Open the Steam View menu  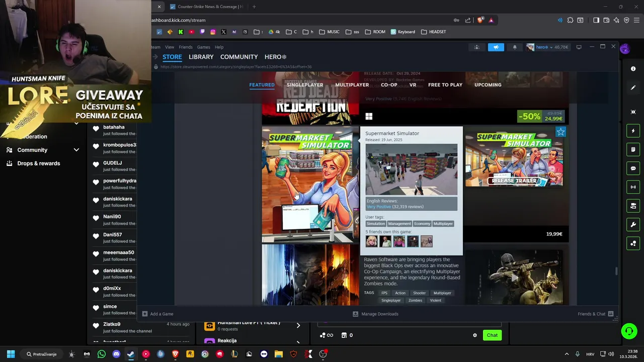coord(170,47)
